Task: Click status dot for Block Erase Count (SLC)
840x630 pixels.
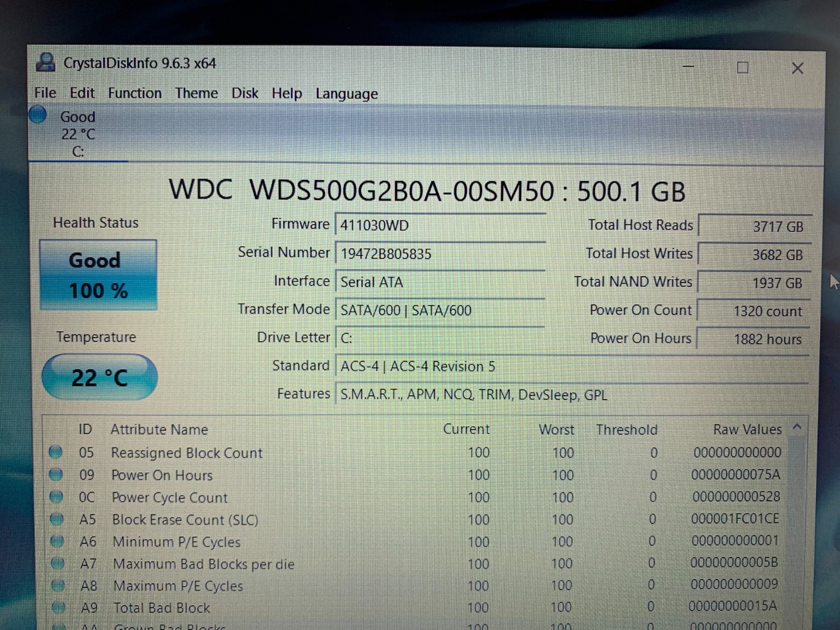Action: (x=57, y=519)
